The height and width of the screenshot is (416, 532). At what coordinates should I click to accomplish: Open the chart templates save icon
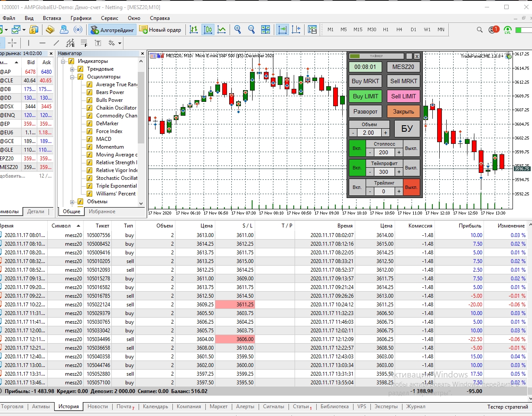tap(312, 30)
